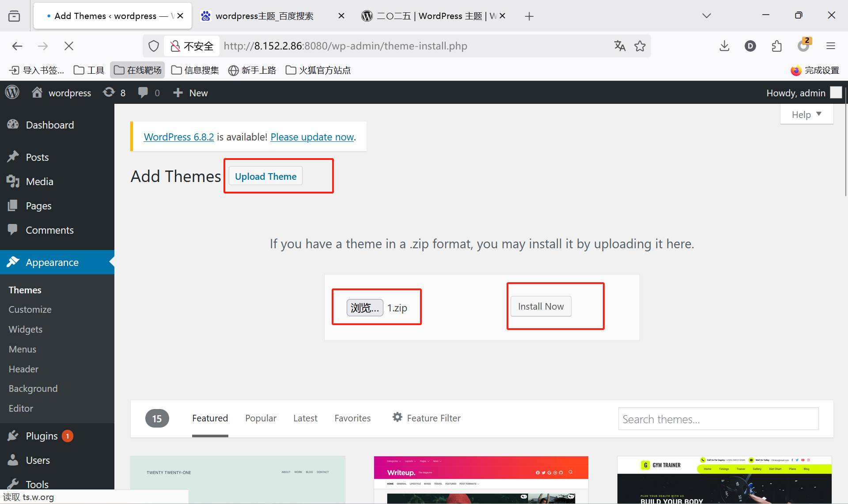
Task: Open a new browser tab with plus
Action: 529,16
